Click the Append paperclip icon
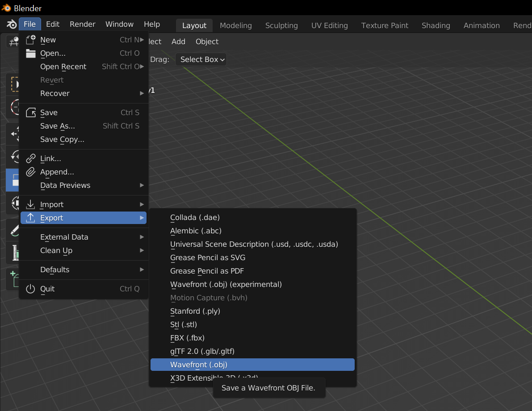 pos(30,172)
